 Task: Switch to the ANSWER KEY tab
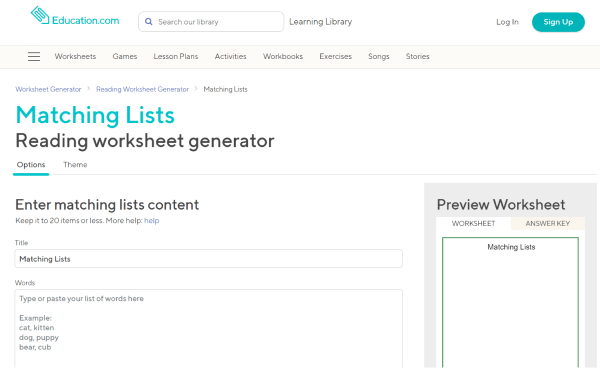point(548,223)
